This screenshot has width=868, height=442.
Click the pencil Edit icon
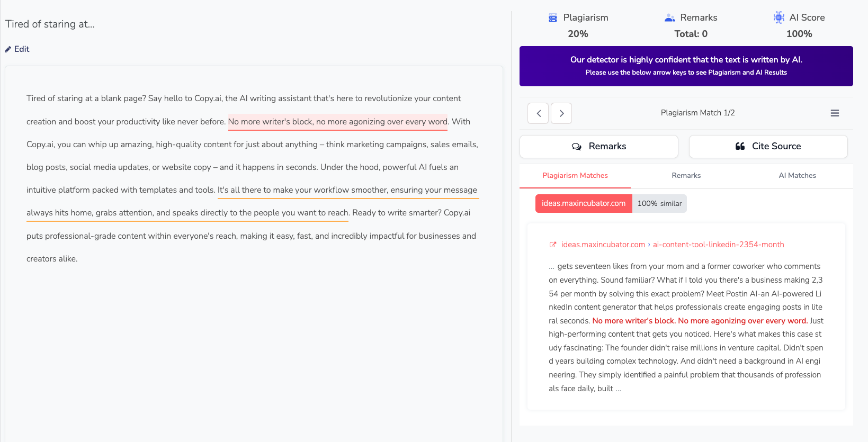(x=8, y=49)
